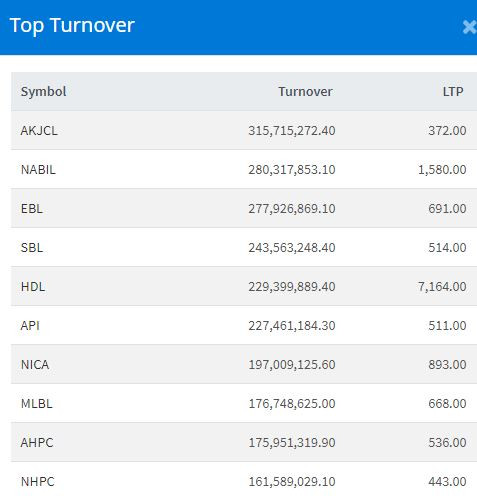477x499 pixels.
Task: Select the SBL symbol
Action: (x=32, y=247)
